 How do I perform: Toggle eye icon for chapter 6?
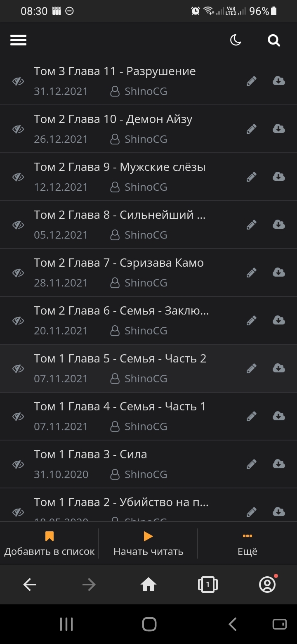tap(18, 321)
